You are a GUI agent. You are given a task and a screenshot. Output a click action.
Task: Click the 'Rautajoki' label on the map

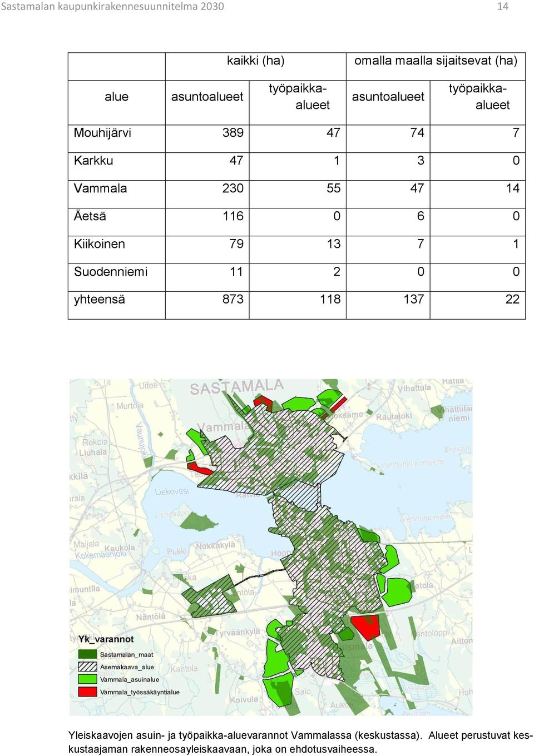point(394,416)
